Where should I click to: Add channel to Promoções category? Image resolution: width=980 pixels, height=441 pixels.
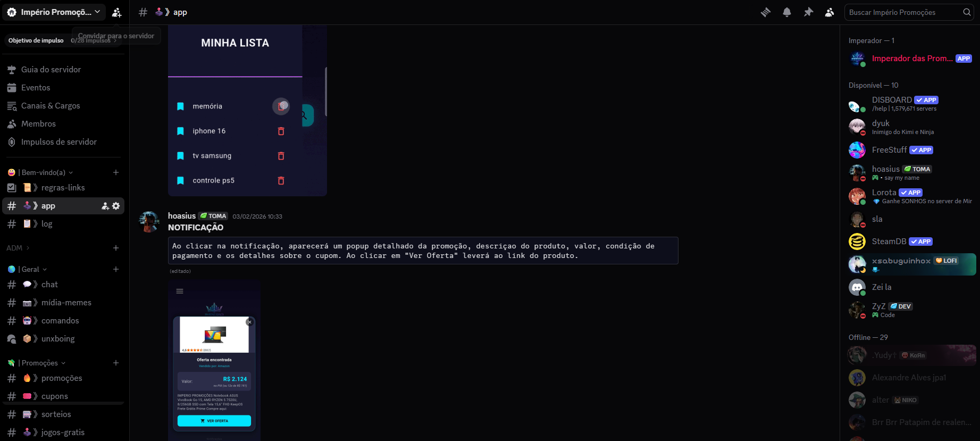(x=116, y=363)
